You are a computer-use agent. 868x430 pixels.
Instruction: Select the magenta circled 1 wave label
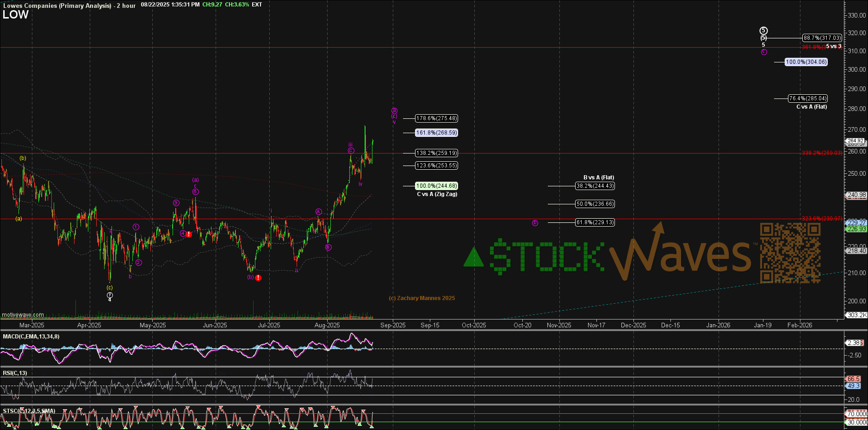point(136,227)
